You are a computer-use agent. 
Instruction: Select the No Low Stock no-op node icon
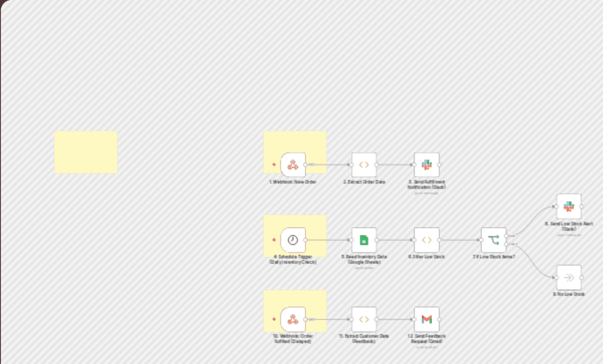point(569,278)
